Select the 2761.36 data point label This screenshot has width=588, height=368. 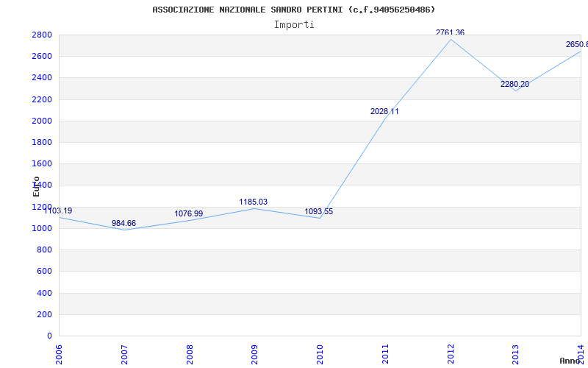pyautogui.click(x=450, y=32)
